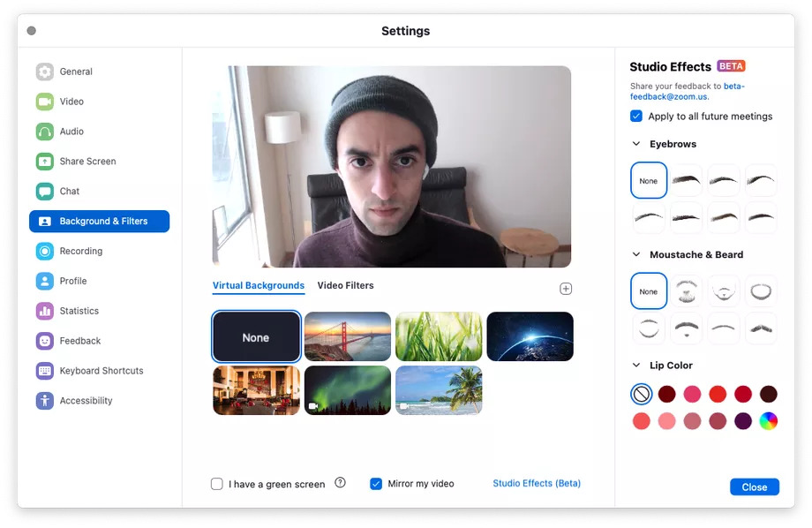Select northern lights video background
The height and width of the screenshot is (528, 812).
click(348, 390)
